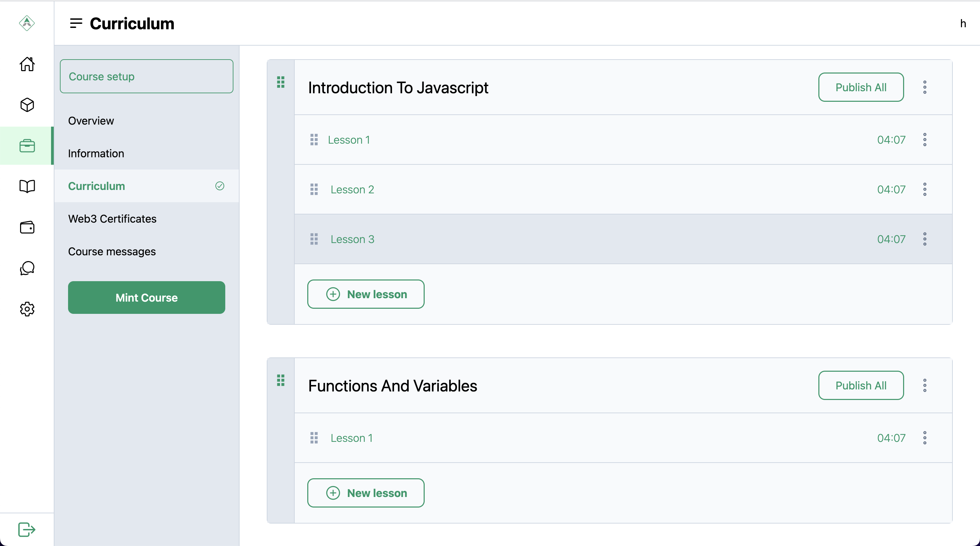Open Lesson 2 link

[352, 190]
